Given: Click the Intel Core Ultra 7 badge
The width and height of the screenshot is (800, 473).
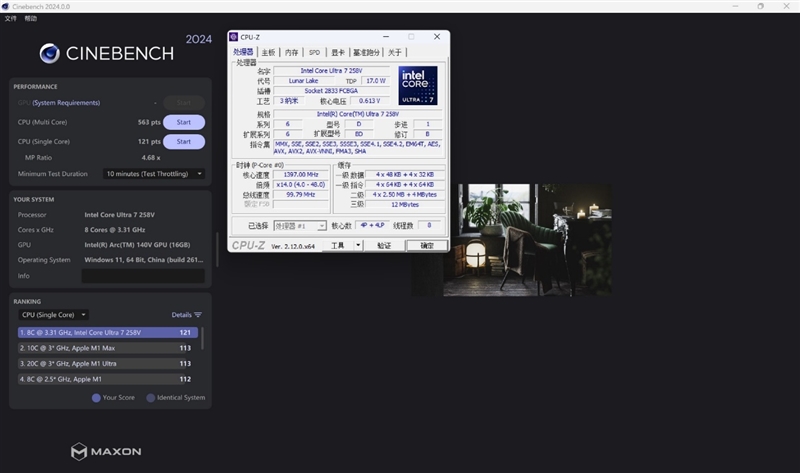Looking at the screenshot, I should (417, 86).
